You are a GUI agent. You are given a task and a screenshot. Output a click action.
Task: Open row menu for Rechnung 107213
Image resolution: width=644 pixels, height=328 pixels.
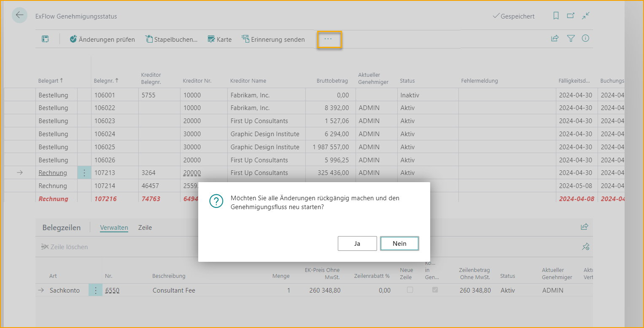84,173
